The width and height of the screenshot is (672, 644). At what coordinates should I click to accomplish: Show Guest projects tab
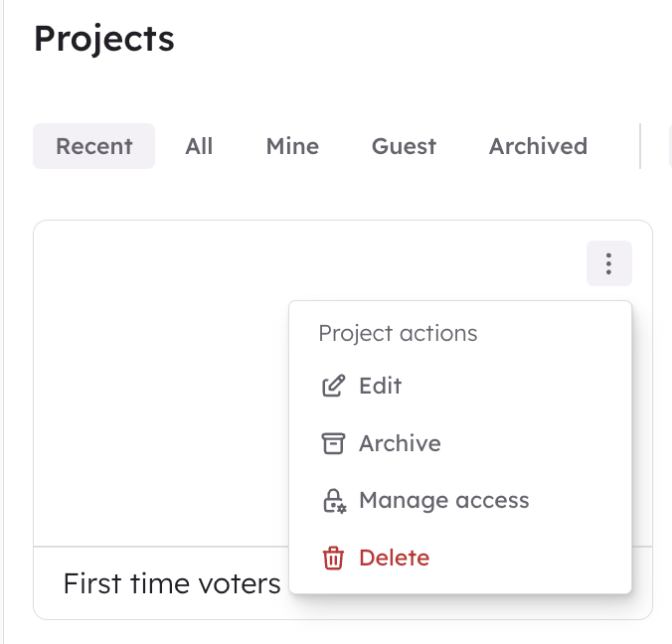404,146
